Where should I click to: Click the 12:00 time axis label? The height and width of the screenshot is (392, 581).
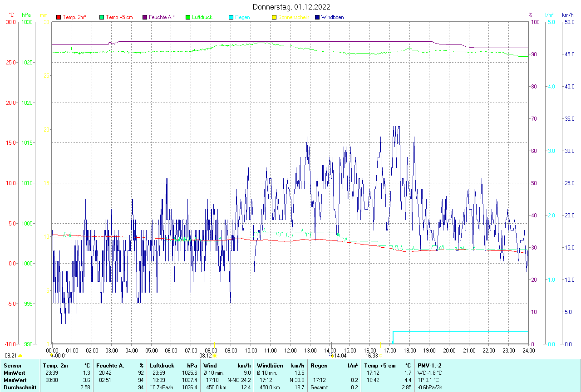[x=290, y=351]
